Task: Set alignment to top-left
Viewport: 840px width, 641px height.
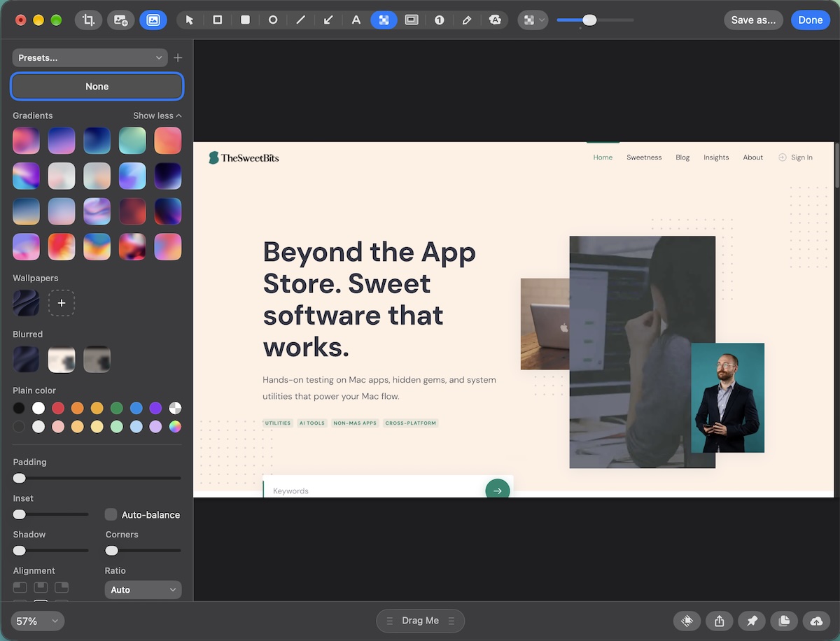Action: pyautogui.click(x=20, y=587)
